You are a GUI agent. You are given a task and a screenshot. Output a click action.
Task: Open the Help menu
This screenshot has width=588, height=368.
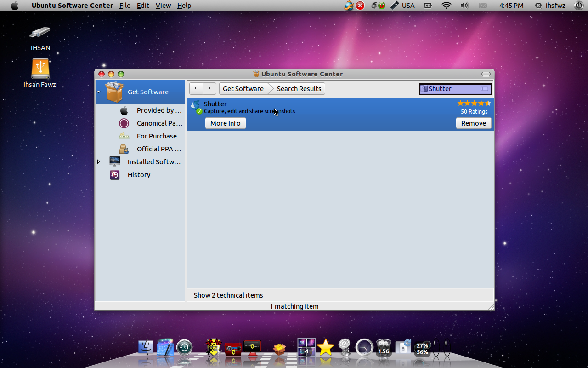pyautogui.click(x=184, y=6)
